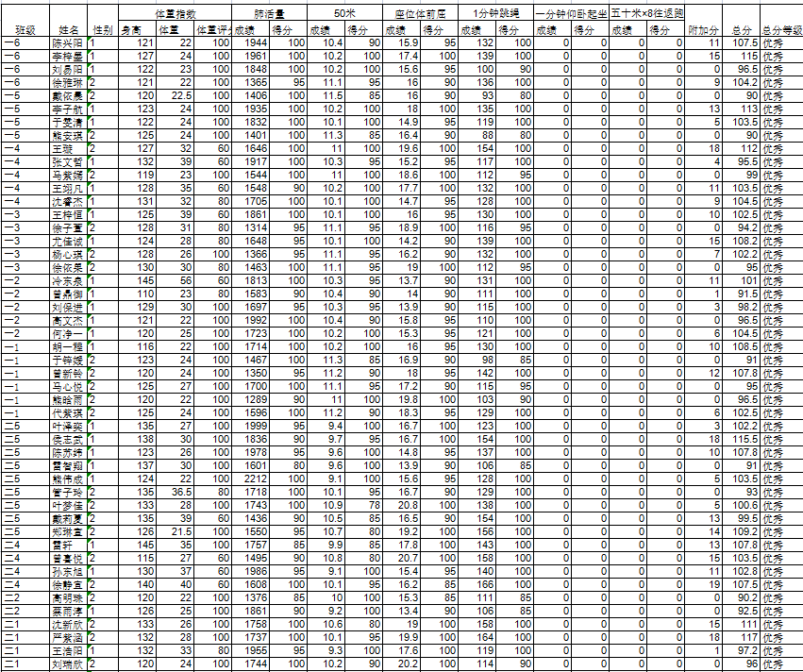803x672 pixels.
Task: Select the 座位体前屈 header cell
Action: pyautogui.click(x=420, y=14)
